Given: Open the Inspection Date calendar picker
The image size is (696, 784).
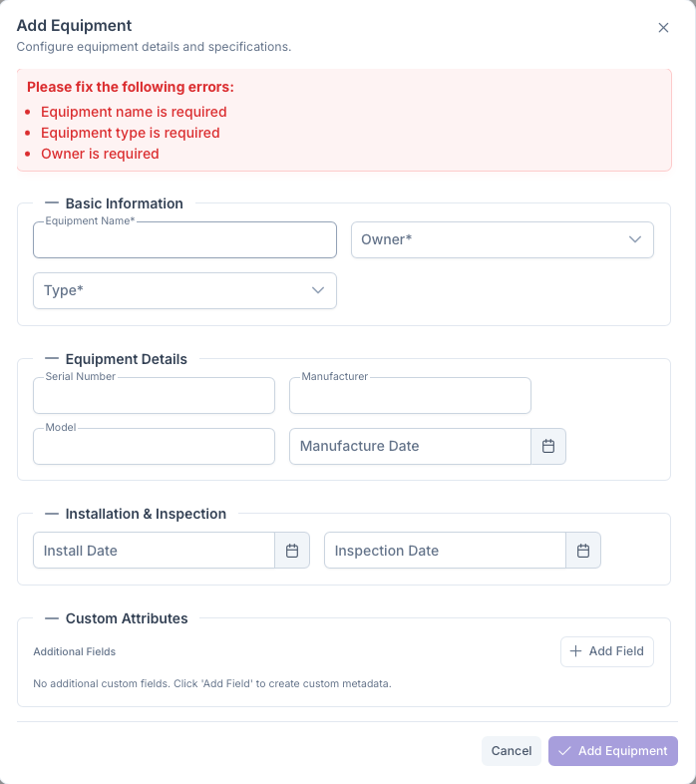Looking at the screenshot, I should [583, 551].
